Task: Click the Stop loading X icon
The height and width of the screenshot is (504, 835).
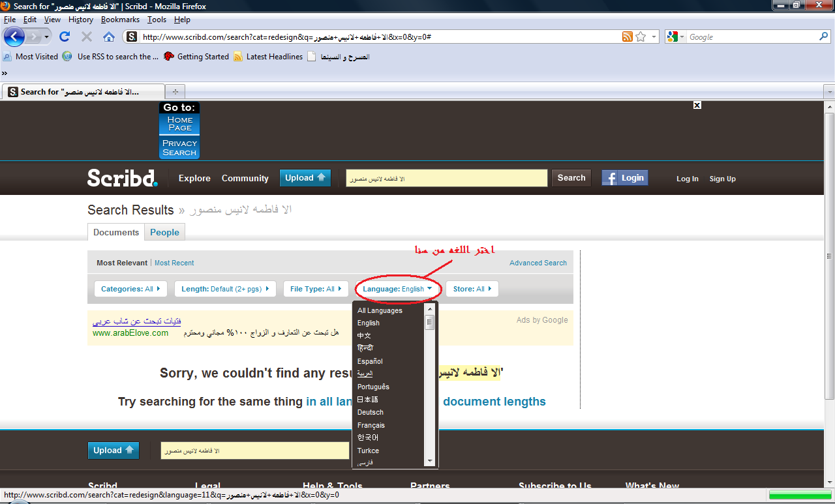Action: tap(86, 37)
